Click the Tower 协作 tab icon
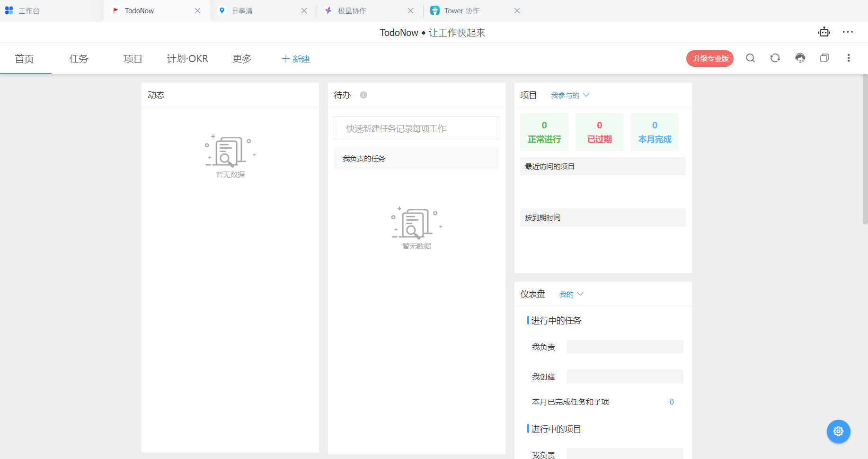Image resolution: width=868 pixels, height=459 pixels. point(435,10)
